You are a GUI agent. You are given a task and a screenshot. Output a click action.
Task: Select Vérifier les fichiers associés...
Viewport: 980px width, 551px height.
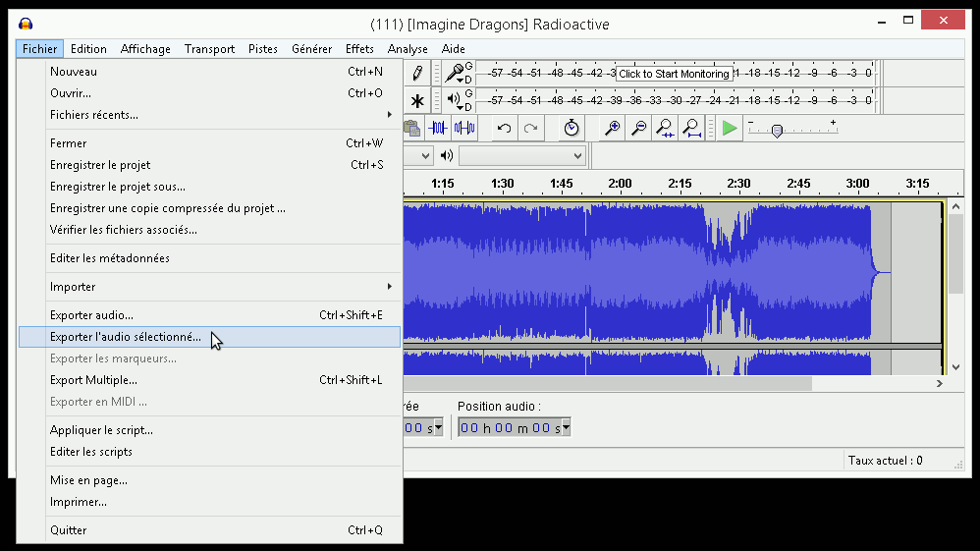[209, 230]
